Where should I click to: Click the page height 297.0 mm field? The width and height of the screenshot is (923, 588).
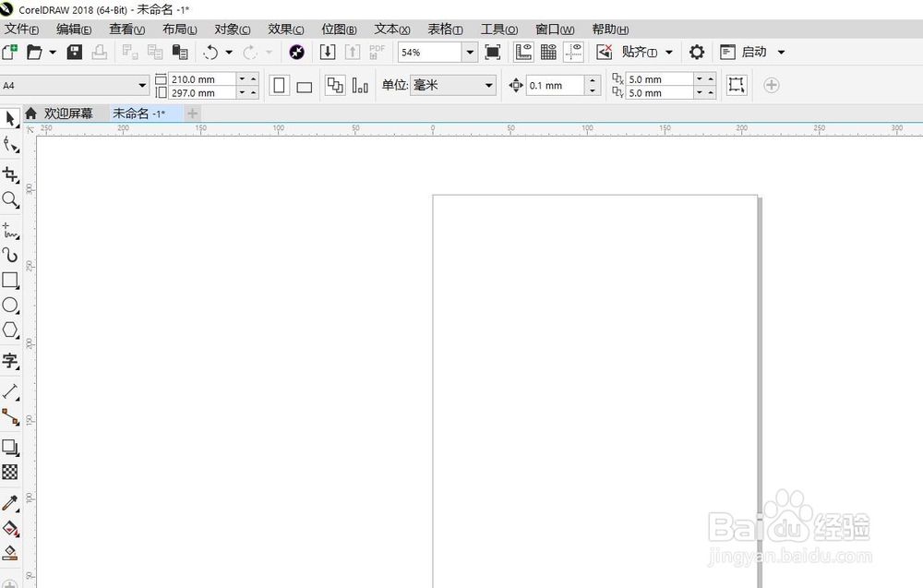(x=202, y=92)
